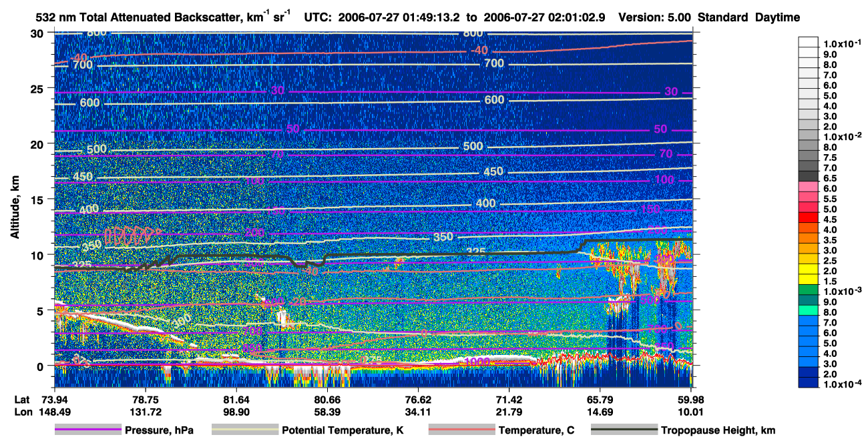Screen dimensions: 868x445
Task: Click the "Pressure, hPa" legend label
Action: 159,430
